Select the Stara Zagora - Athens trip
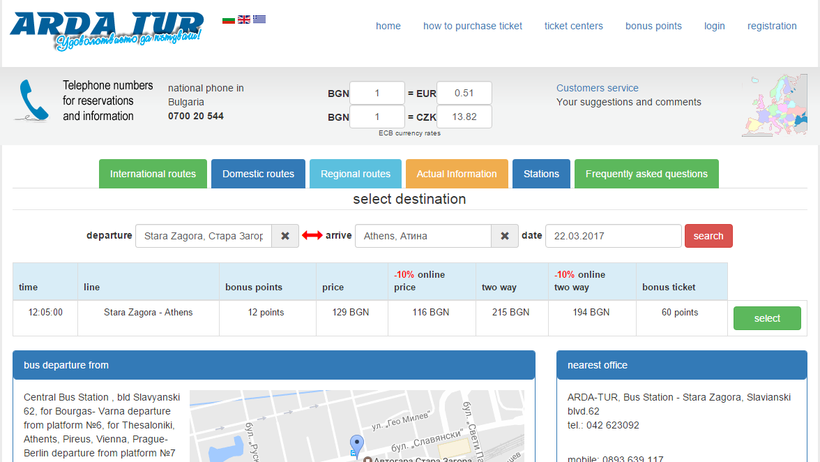 tap(766, 318)
